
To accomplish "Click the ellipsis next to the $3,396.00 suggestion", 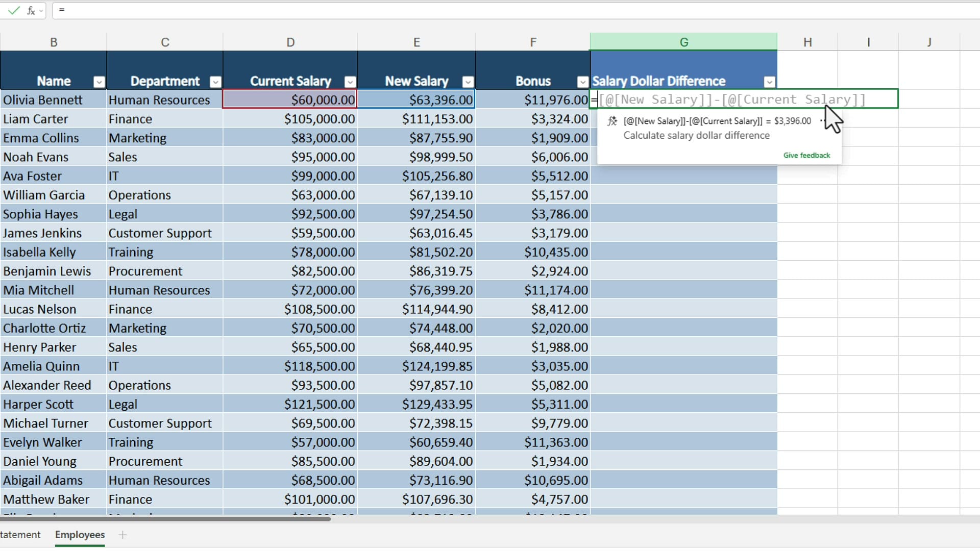I will coord(822,121).
